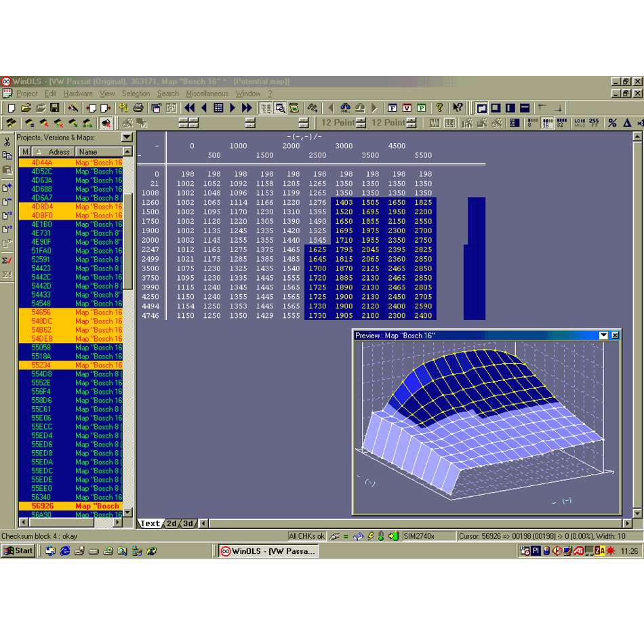Toggle the tree list view button
Screen dimensions: 644x644
[266, 108]
